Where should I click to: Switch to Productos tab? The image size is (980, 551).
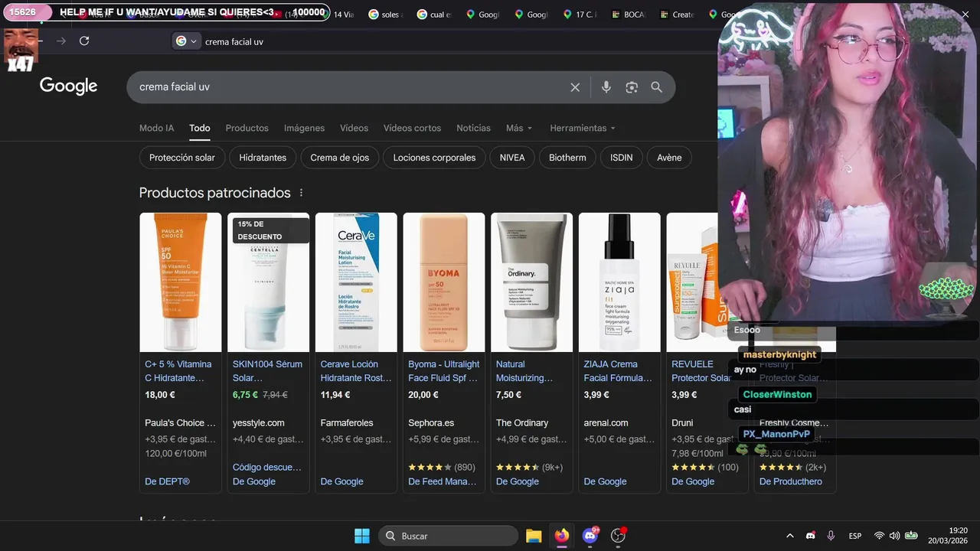247,128
